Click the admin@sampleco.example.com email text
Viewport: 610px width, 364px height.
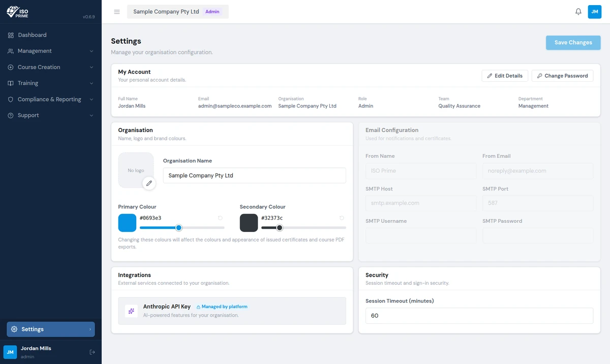(235, 106)
